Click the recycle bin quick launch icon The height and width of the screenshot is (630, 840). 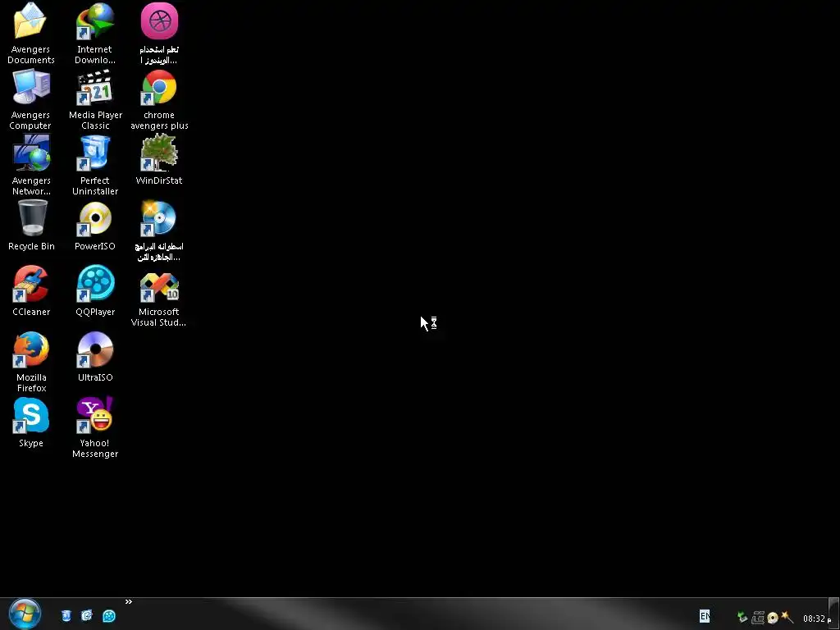click(x=66, y=616)
